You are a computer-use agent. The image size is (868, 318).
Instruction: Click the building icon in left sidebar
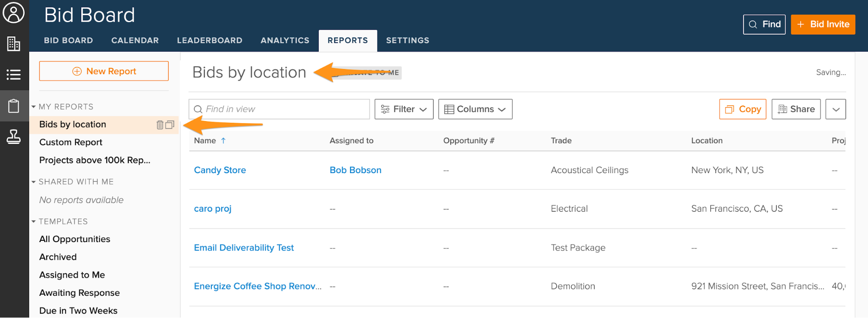pos(14,44)
